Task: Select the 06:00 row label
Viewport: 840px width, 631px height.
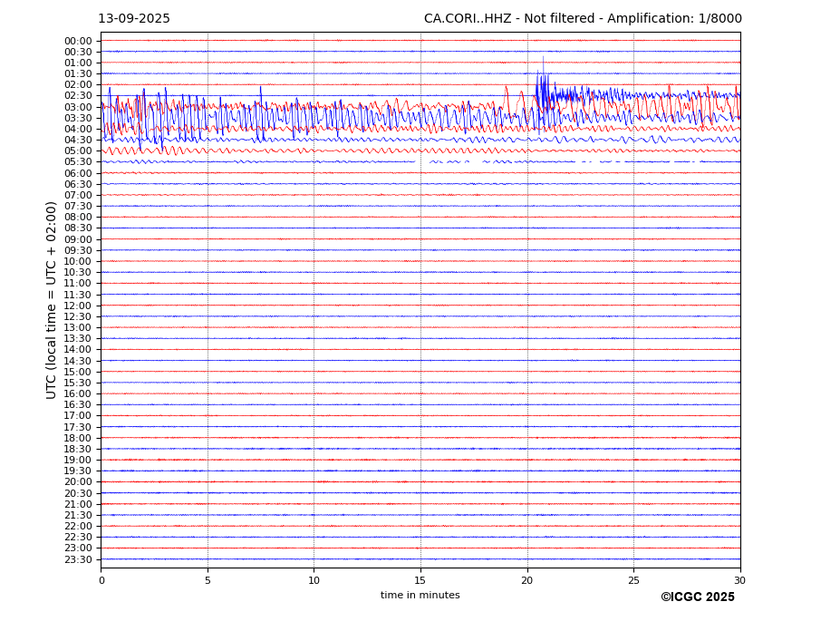Action: (x=78, y=174)
